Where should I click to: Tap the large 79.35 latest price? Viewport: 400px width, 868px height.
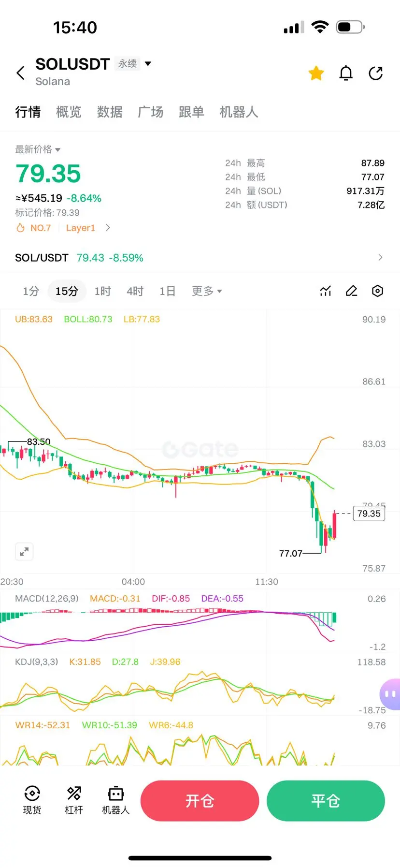tap(48, 174)
